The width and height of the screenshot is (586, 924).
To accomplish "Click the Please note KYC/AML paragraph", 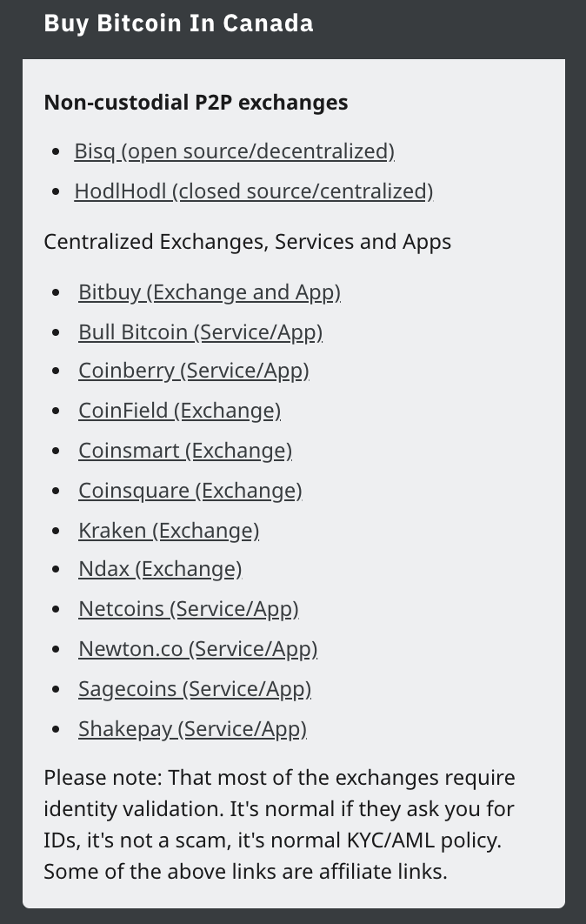I will (279, 825).
